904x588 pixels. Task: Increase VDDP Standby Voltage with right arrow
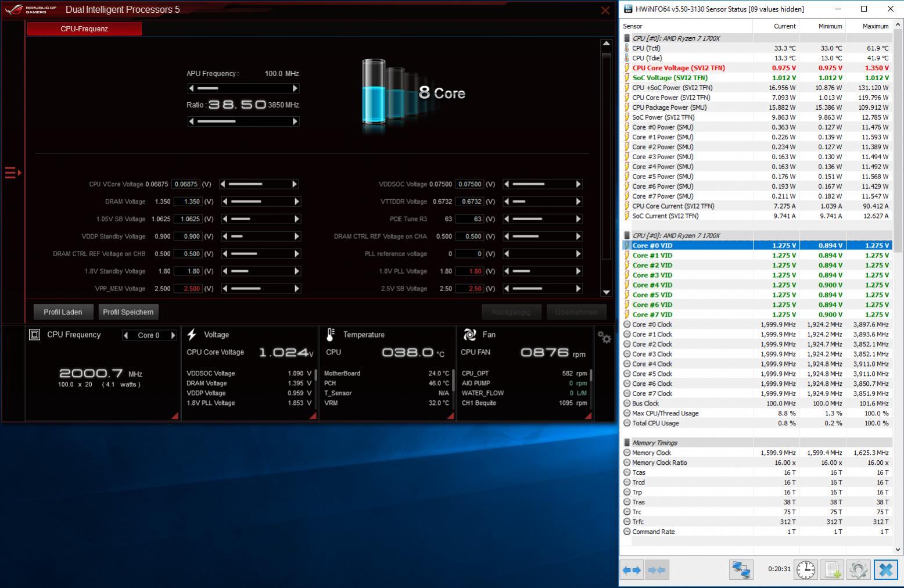(x=297, y=236)
